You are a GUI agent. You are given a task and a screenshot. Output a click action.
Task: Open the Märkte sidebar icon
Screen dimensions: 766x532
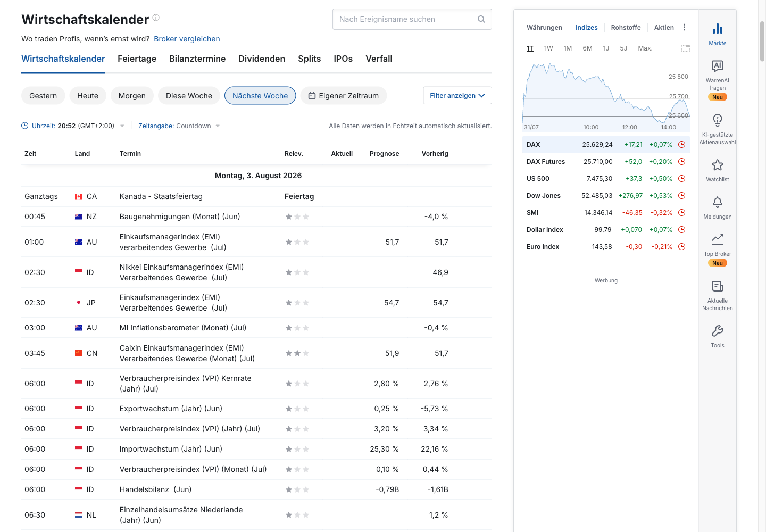click(717, 29)
